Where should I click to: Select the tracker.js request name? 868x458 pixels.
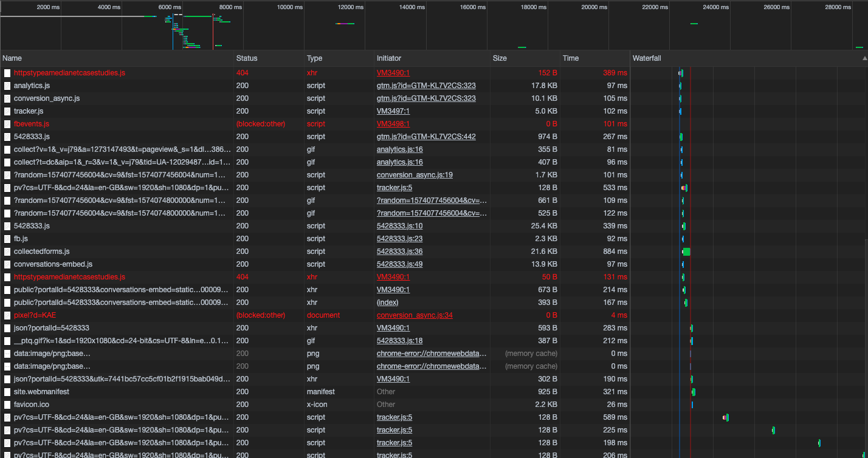click(x=29, y=111)
